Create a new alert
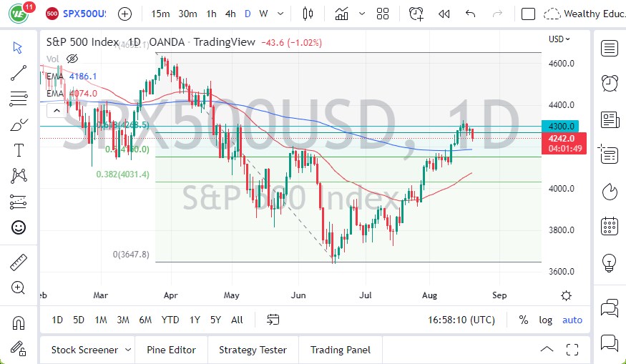Screen dimensions: 626x364 coord(416,14)
